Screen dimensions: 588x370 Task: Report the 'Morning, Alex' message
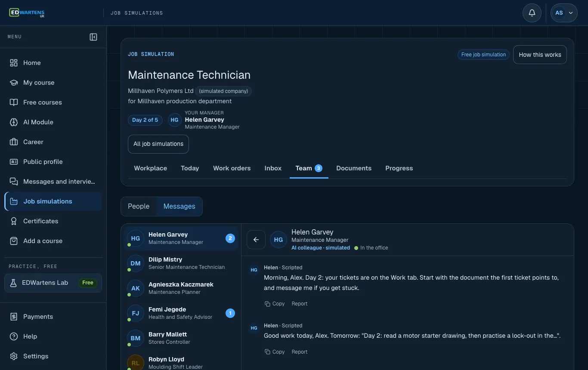pyautogui.click(x=300, y=304)
